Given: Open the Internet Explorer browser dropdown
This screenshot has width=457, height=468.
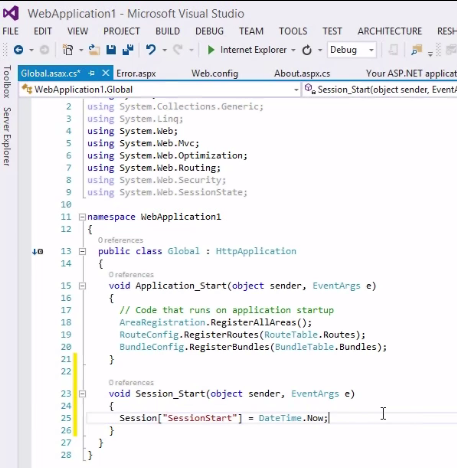Looking at the screenshot, I should coord(293,50).
